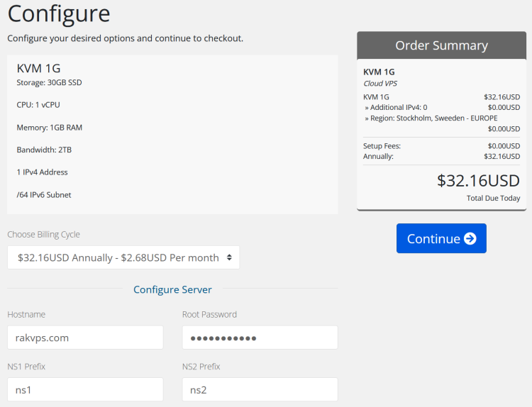Click the Storage: 30GB SSD line
The width and height of the screenshot is (532, 407).
(49, 82)
